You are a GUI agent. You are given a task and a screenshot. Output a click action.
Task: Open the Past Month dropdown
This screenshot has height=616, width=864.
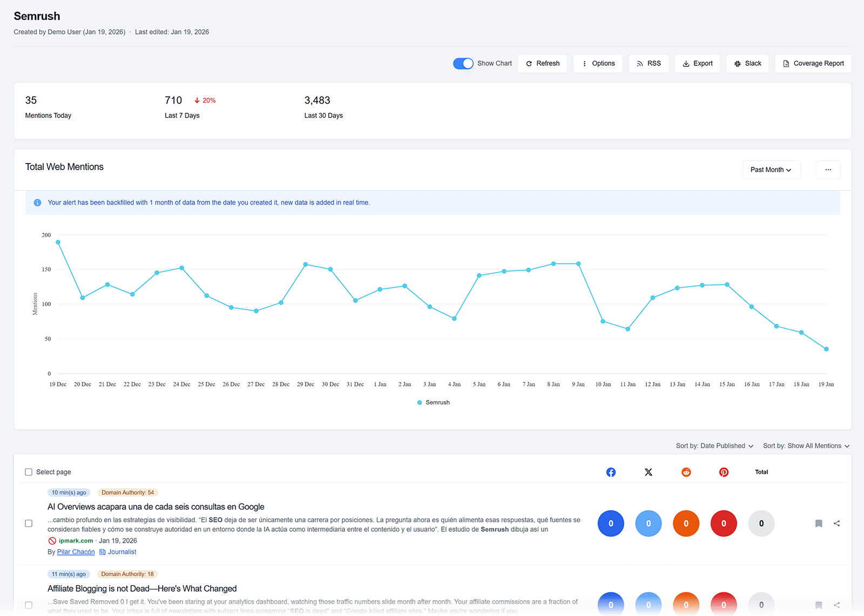coord(771,170)
